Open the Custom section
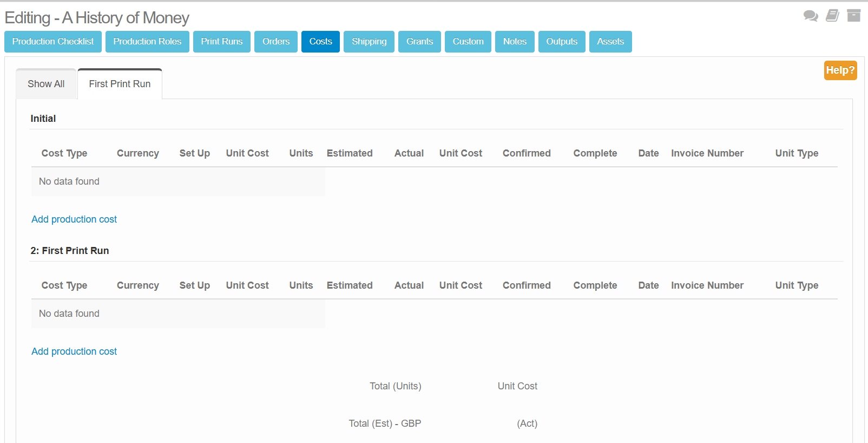The height and width of the screenshot is (443, 868). pyautogui.click(x=468, y=42)
